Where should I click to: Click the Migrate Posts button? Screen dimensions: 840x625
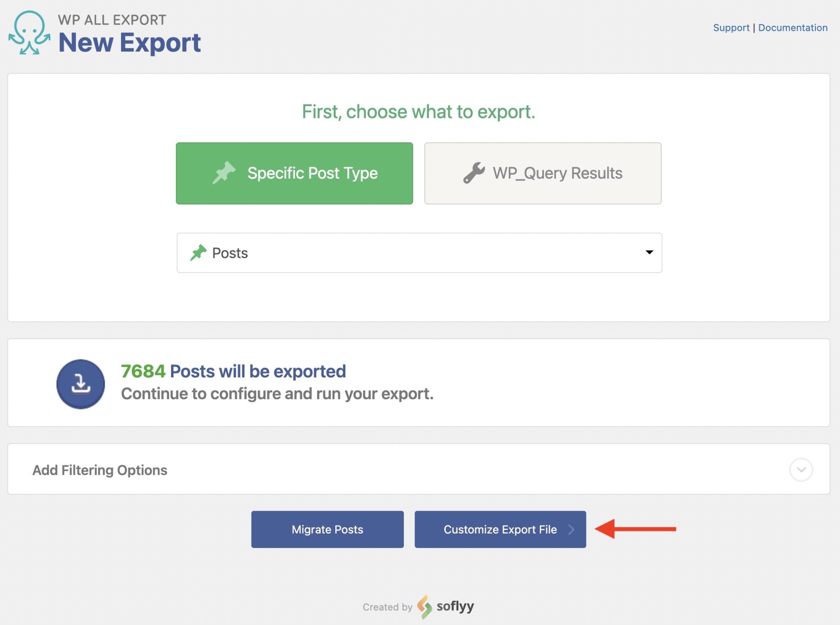pos(327,529)
